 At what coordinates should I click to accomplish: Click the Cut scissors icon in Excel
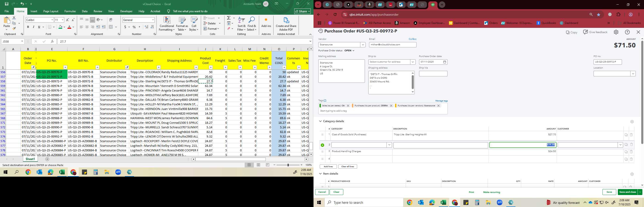pos(14,18)
